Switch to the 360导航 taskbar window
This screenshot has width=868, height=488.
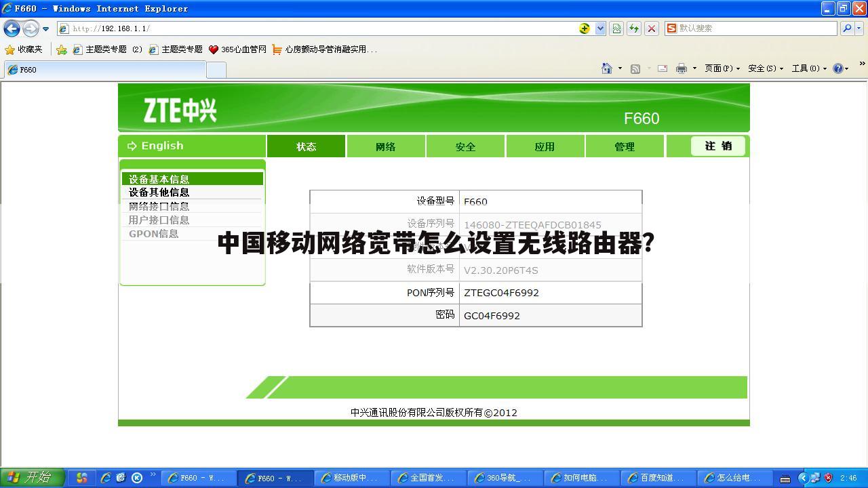505,478
